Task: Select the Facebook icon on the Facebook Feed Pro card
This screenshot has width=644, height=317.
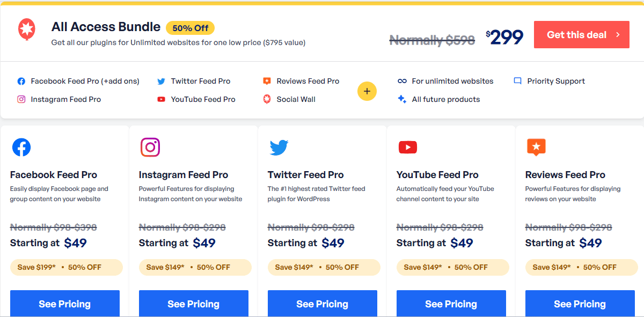Action: click(21, 147)
